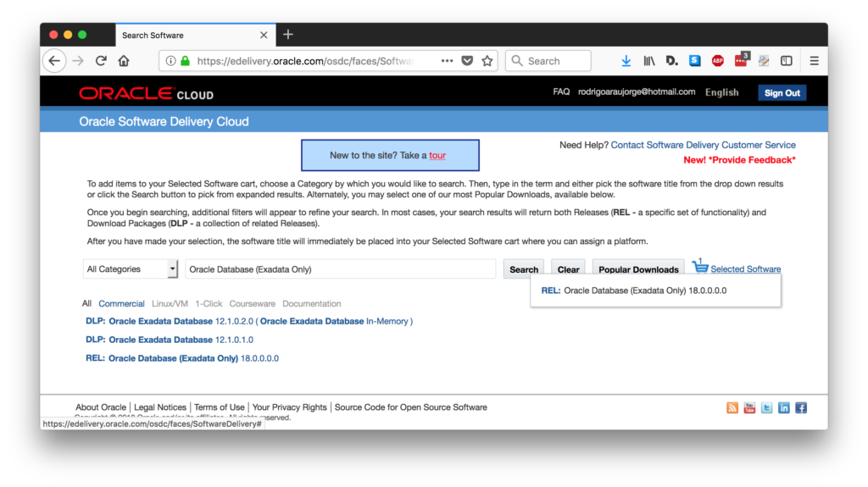
Task: Open the LinkedIn icon in footer
Action: pyautogui.click(x=784, y=408)
